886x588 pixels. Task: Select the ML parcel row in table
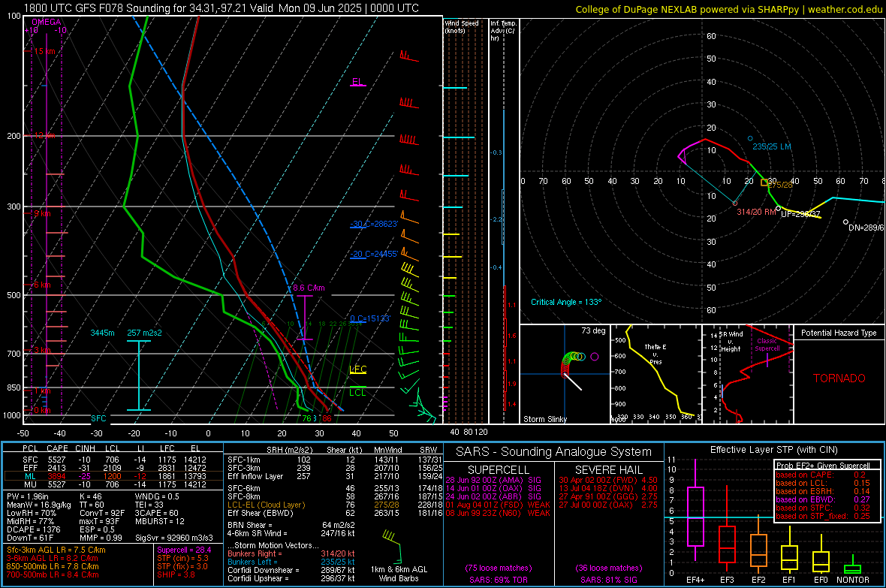[114, 476]
